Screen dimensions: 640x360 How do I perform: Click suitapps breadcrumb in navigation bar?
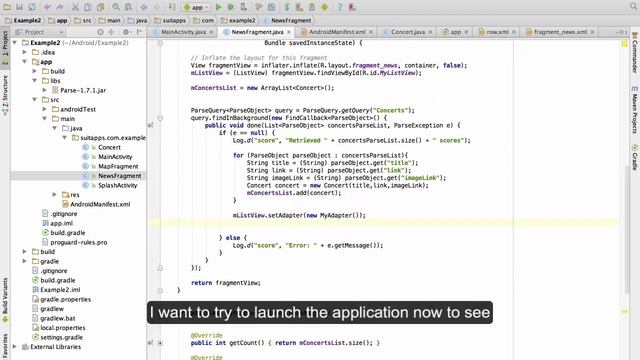(170, 20)
